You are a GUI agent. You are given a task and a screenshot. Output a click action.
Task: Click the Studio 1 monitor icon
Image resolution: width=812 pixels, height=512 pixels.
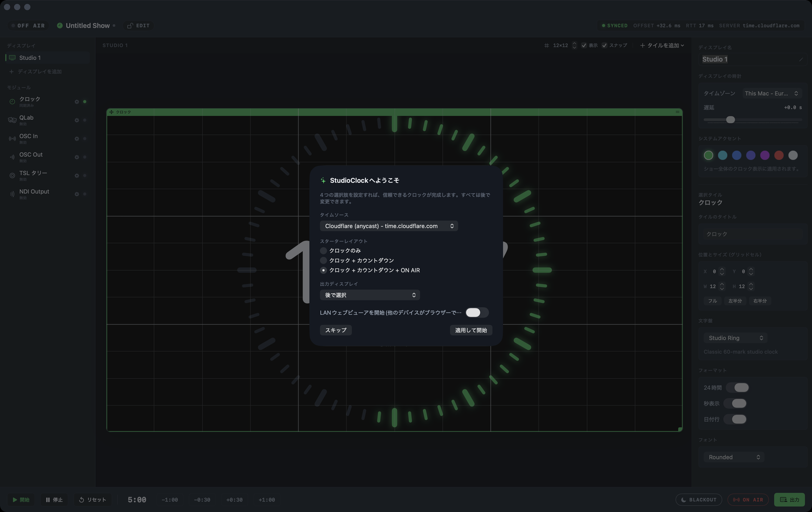[12, 58]
